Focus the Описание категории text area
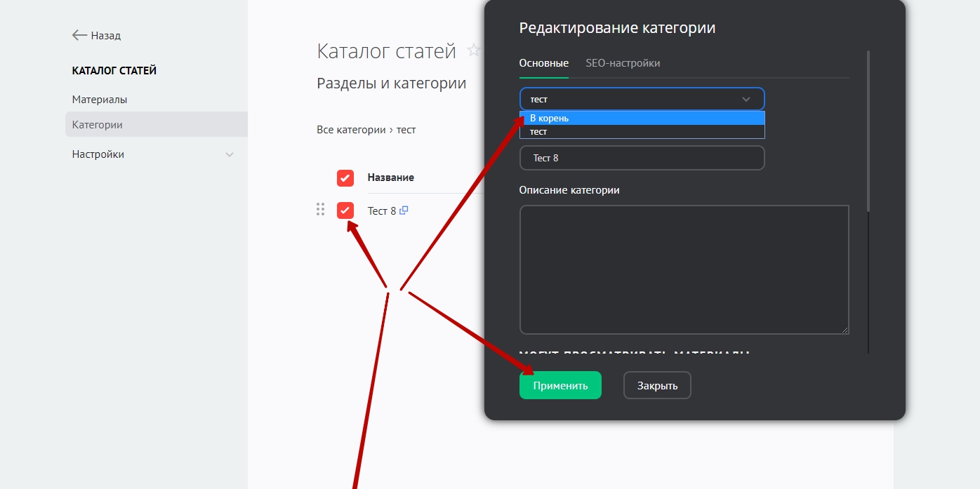This screenshot has width=980, height=489. pyautogui.click(x=684, y=269)
